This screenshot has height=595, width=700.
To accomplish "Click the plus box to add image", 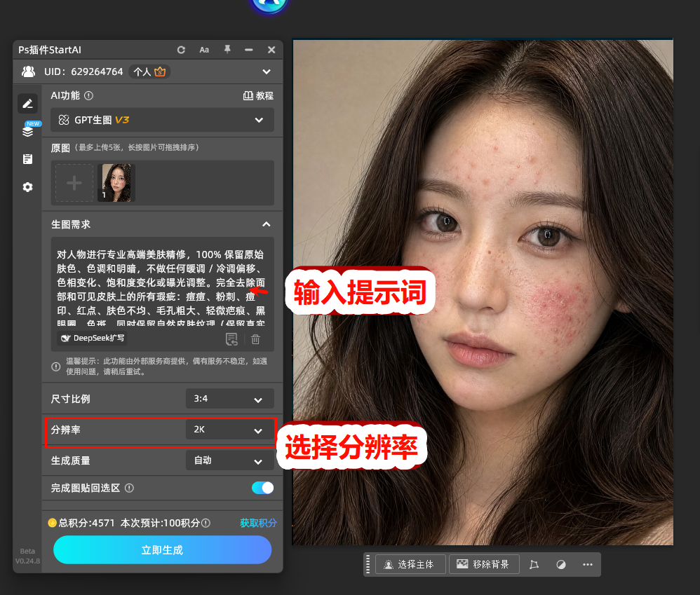I will [74, 183].
